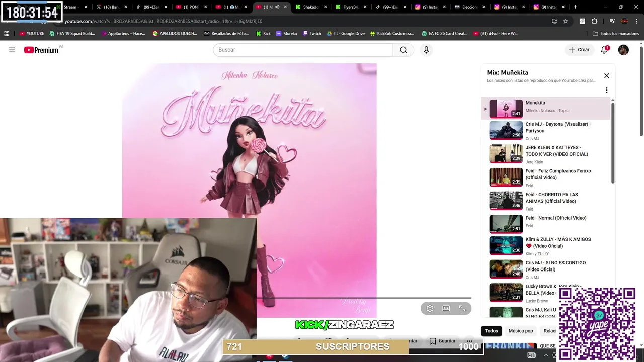Image resolution: width=644 pixels, height=362 pixels.
Task: Open more actions three-dot button below video
Action: pyautogui.click(x=469, y=341)
